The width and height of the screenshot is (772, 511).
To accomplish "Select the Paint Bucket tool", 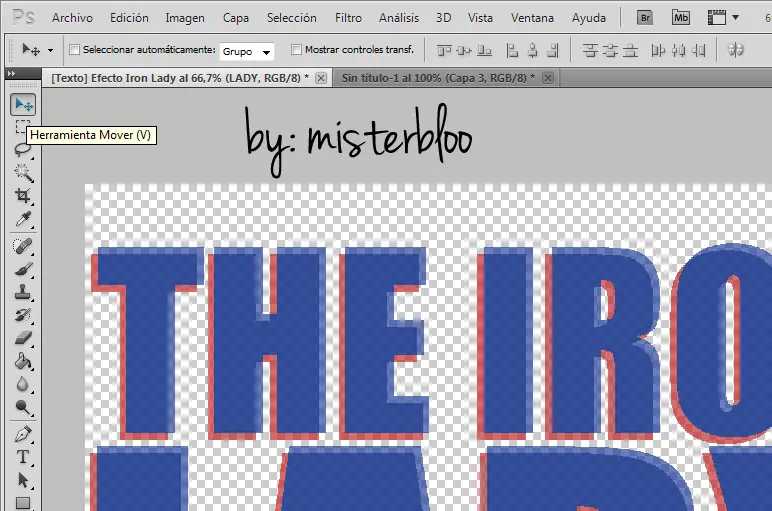I will pos(23,362).
